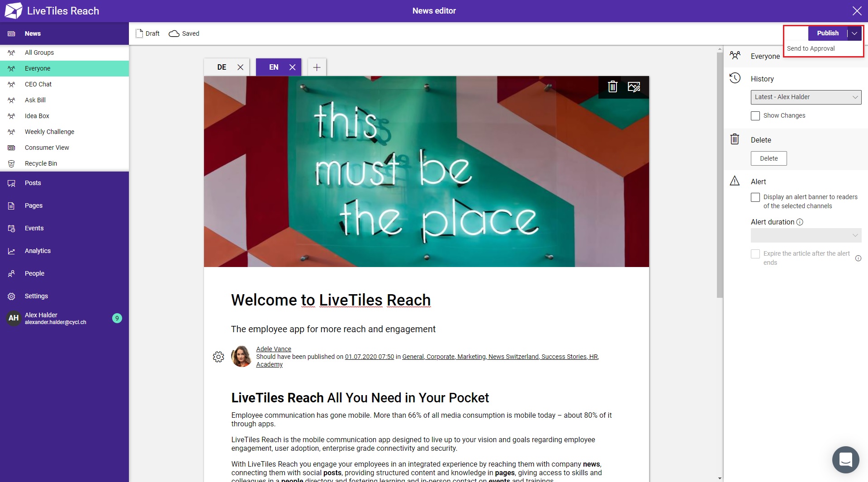Click the Analytics chart icon
This screenshot has width=868, height=482.
pos(11,251)
